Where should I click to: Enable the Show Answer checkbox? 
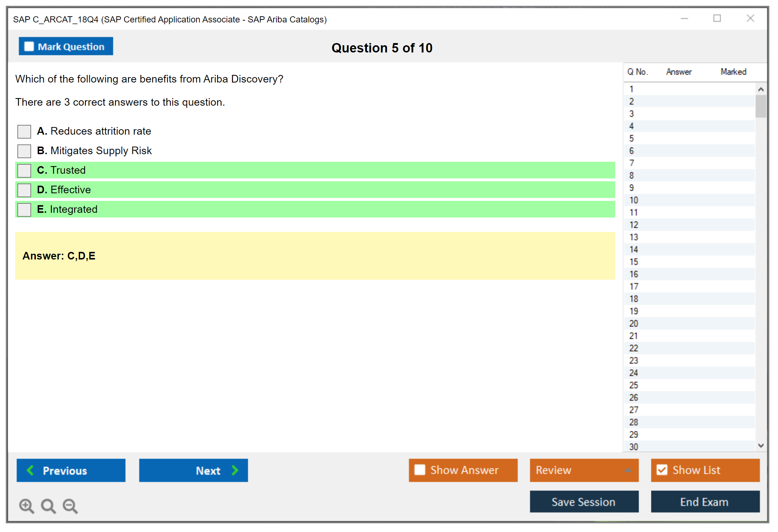click(x=420, y=470)
